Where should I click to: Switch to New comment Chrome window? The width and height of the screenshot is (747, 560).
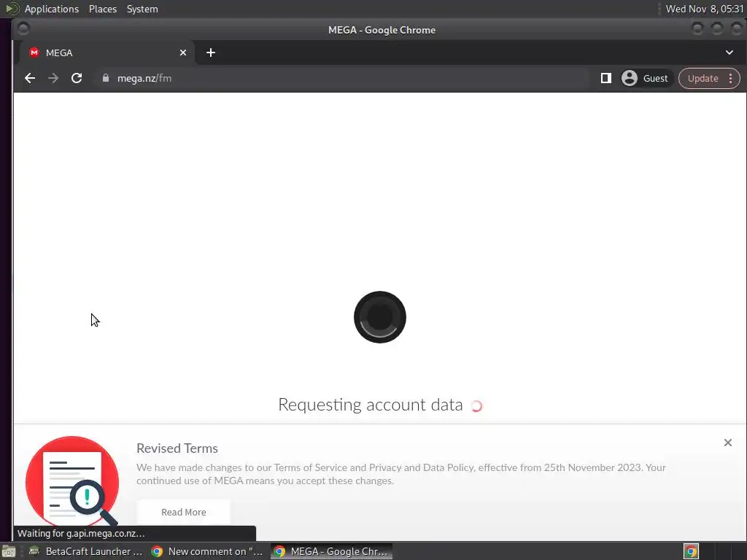click(206, 551)
